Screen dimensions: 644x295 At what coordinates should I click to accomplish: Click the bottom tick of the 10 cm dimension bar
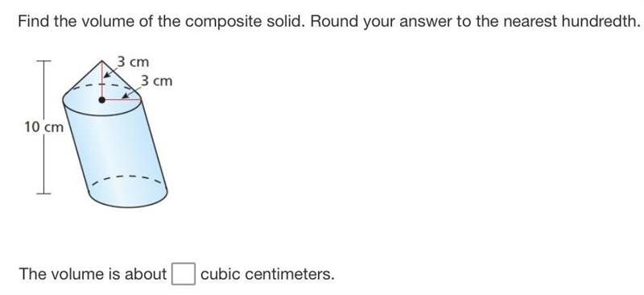pyautogui.click(x=43, y=193)
